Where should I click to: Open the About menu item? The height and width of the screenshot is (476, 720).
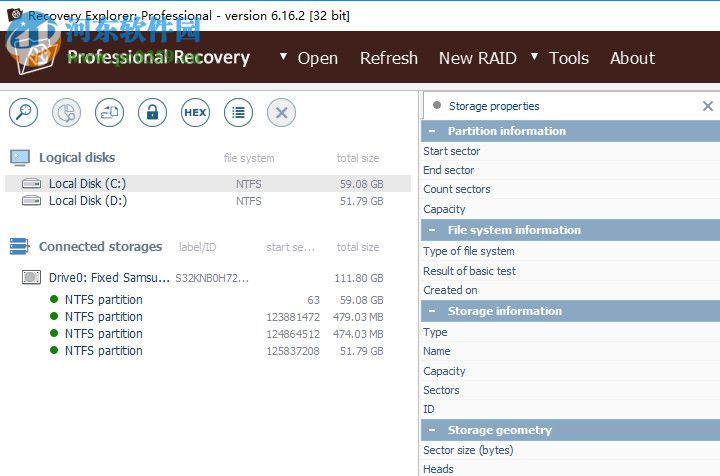point(632,58)
